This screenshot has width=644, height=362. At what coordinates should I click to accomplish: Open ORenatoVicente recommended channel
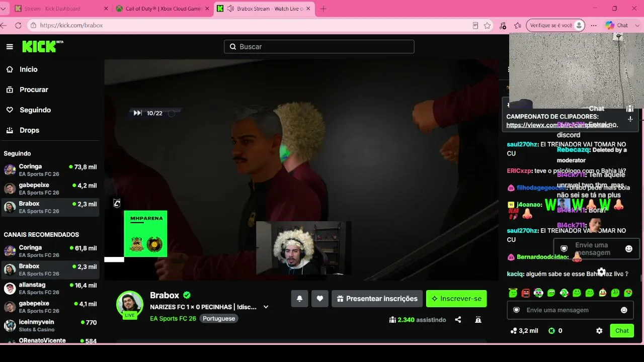click(50, 340)
